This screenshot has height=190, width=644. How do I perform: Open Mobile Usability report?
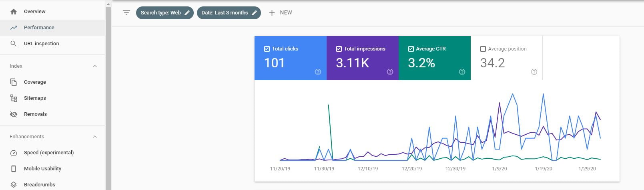coord(52,169)
